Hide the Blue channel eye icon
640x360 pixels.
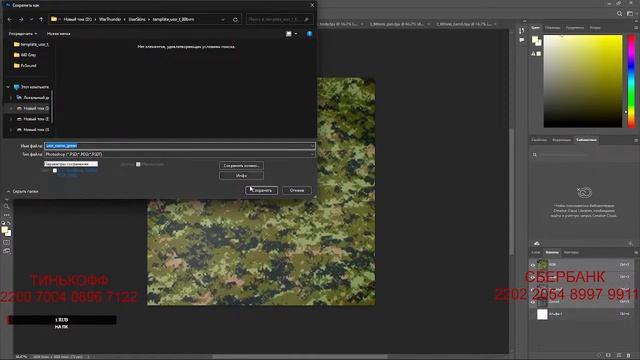click(533, 302)
